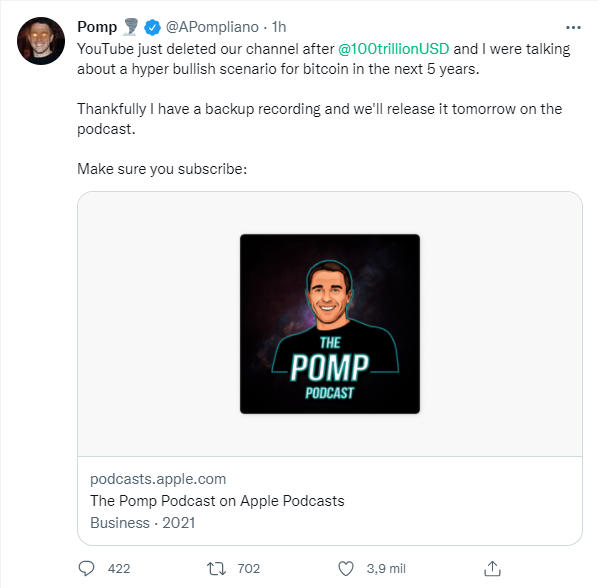The height and width of the screenshot is (588, 598).
Task: Click the reply speech bubble icon
Action: (x=86, y=569)
